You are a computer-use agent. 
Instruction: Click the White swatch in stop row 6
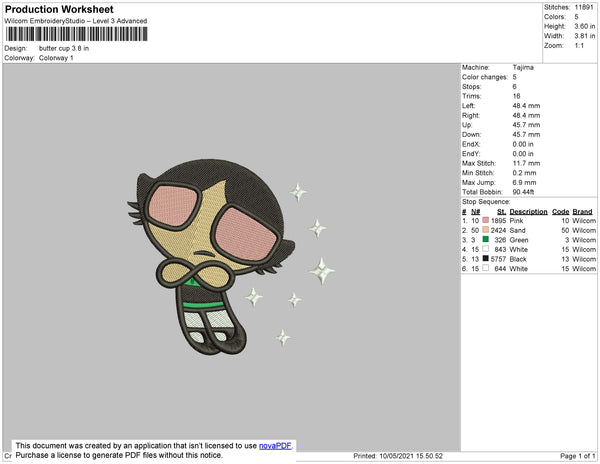(x=486, y=268)
